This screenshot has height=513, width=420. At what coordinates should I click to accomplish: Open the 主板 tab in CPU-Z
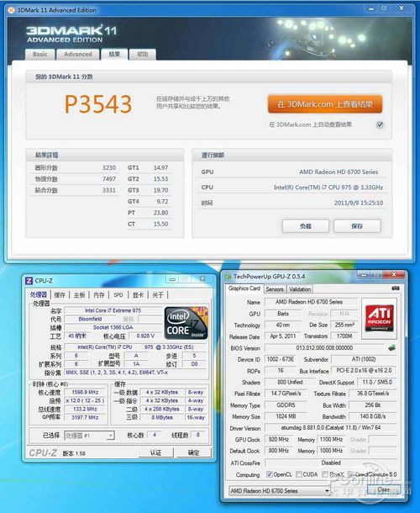[x=79, y=295]
